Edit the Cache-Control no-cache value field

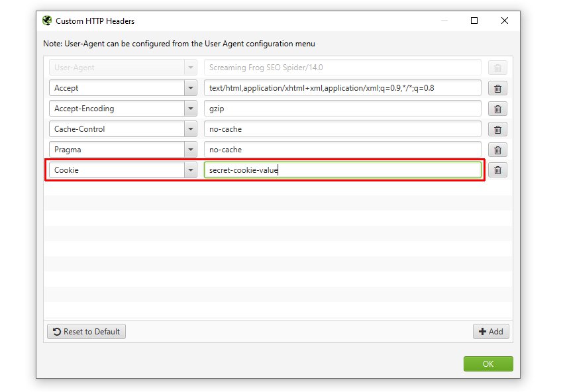click(342, 129)
